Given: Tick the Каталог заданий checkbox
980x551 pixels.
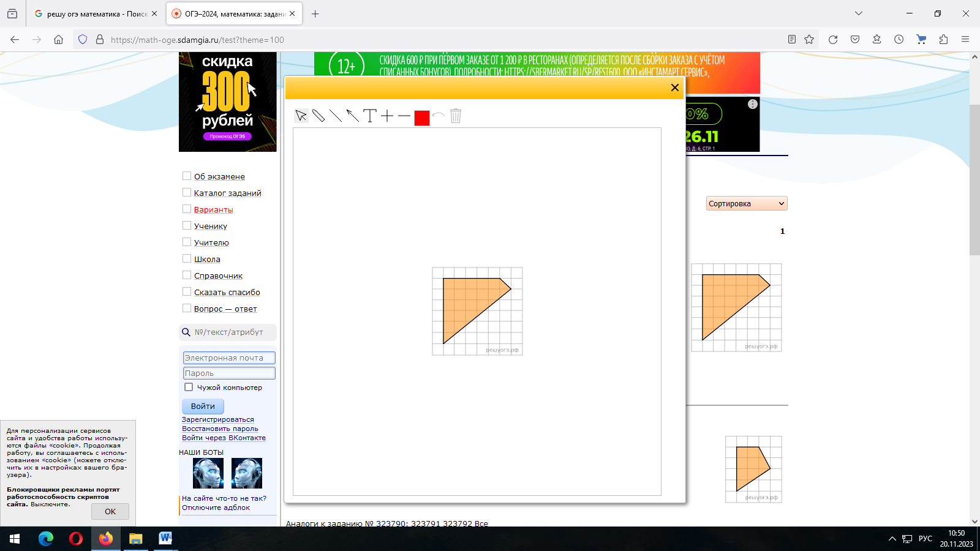Looking at the screenshot, I should pos(187,192).
